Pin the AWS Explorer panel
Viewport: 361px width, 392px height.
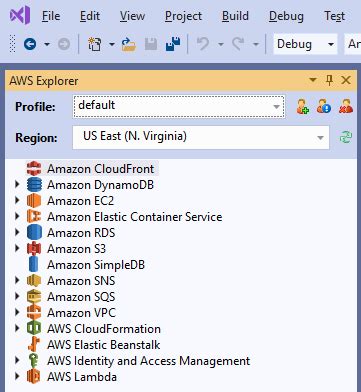(x=329, y=80)
